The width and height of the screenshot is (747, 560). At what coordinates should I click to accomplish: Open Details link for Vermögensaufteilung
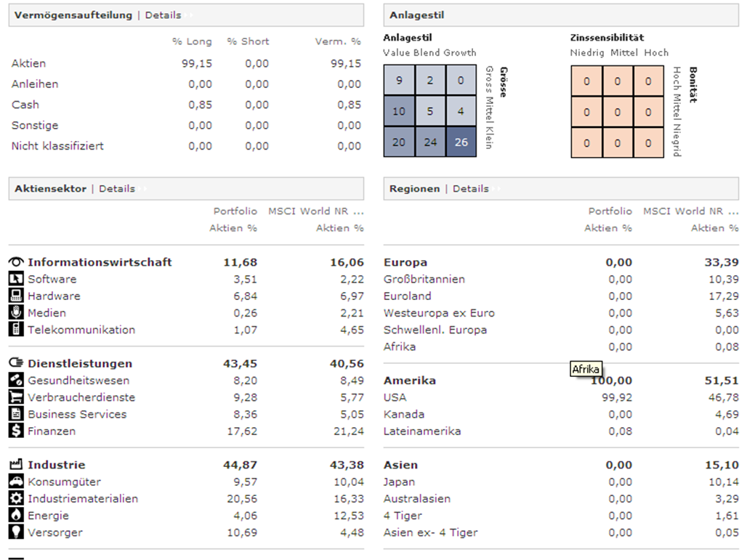pyautogui.click(x=163, y=15)
